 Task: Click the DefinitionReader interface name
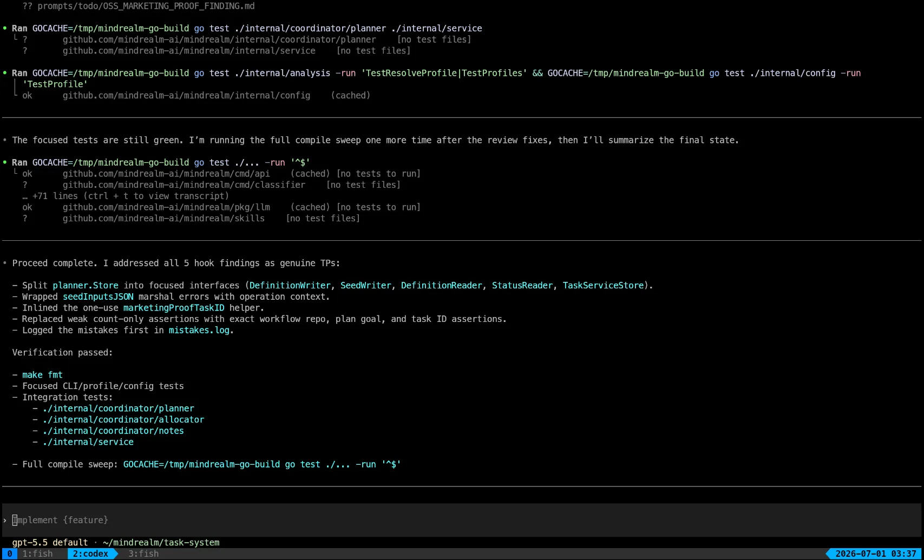(x=441, y=285)
